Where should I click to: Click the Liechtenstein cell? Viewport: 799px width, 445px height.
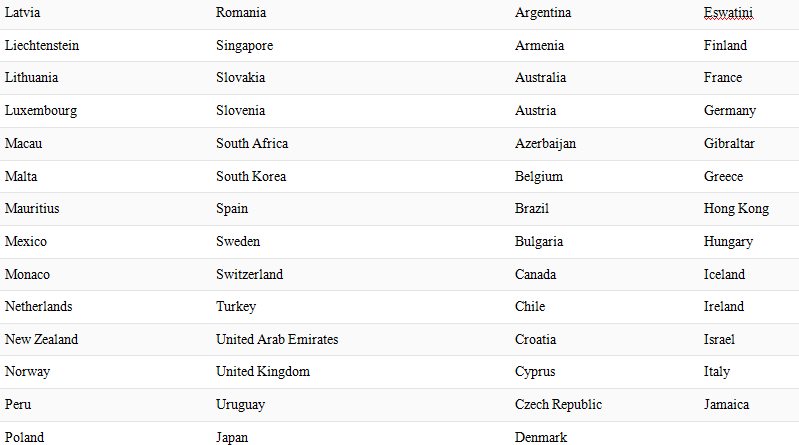click(x=42, y=45)
